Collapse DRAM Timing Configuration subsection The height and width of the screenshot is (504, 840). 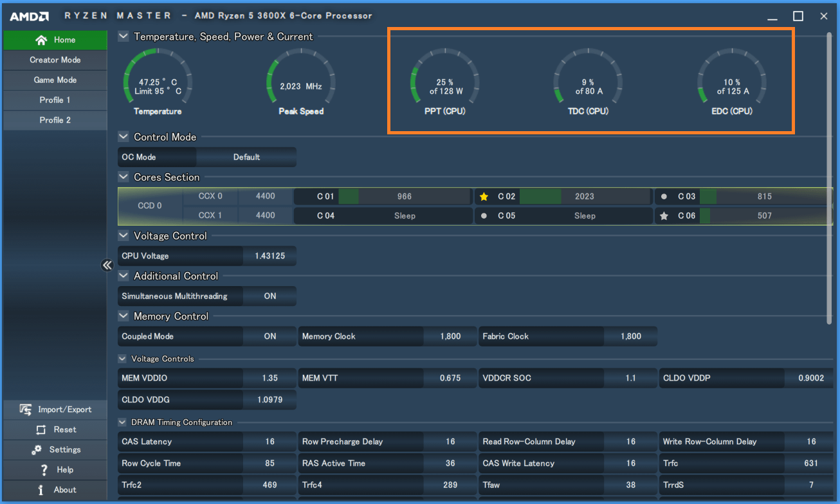(122, 422)
